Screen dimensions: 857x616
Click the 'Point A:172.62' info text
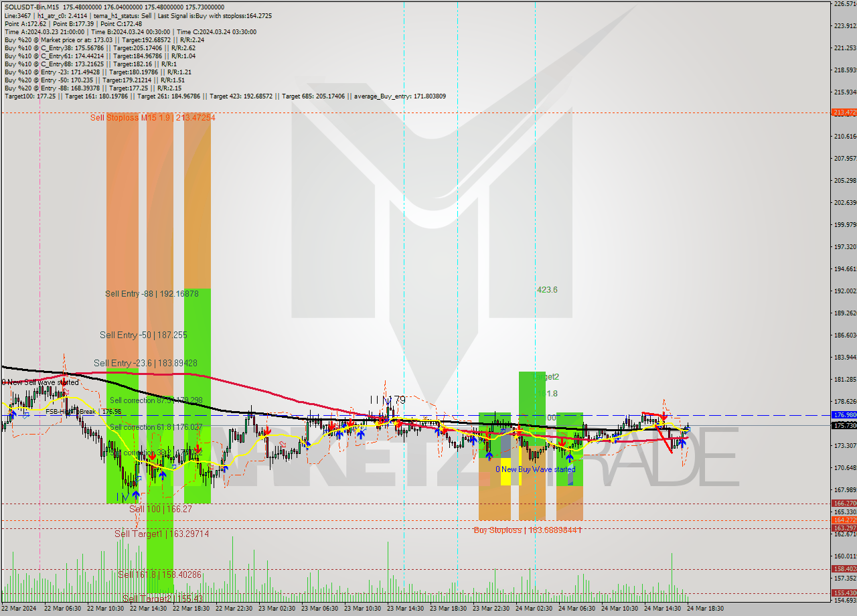[25, 23]
